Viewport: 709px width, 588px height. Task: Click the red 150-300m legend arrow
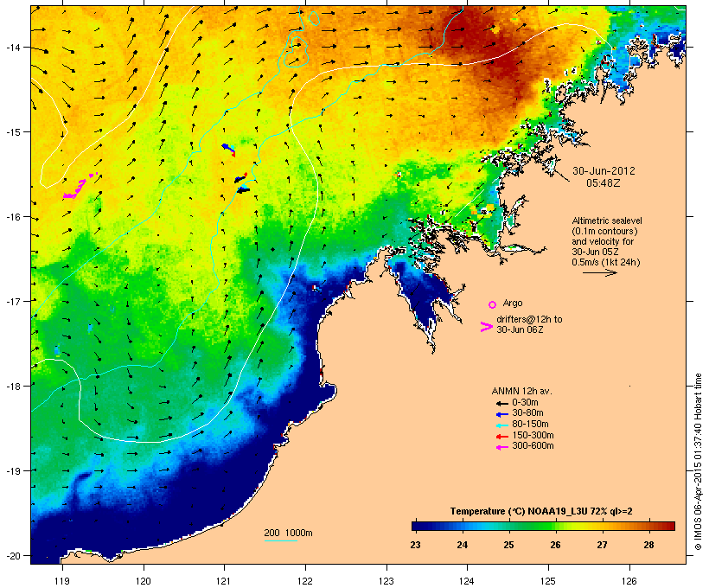coord(502,437)
